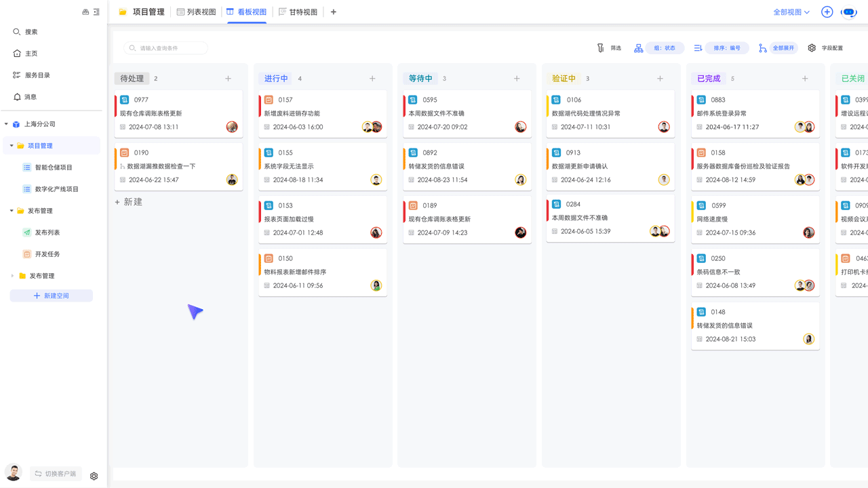Click the sidebar collapse icon at the top

96,12
